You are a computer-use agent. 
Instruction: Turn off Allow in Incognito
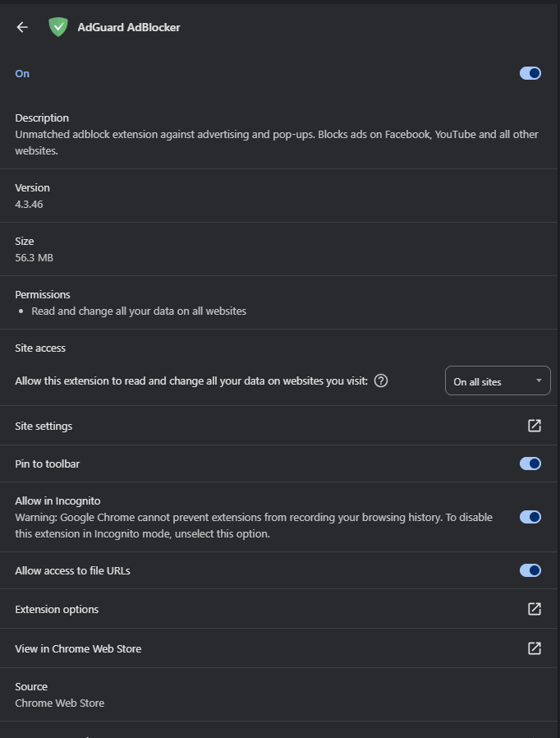point(530,517)
